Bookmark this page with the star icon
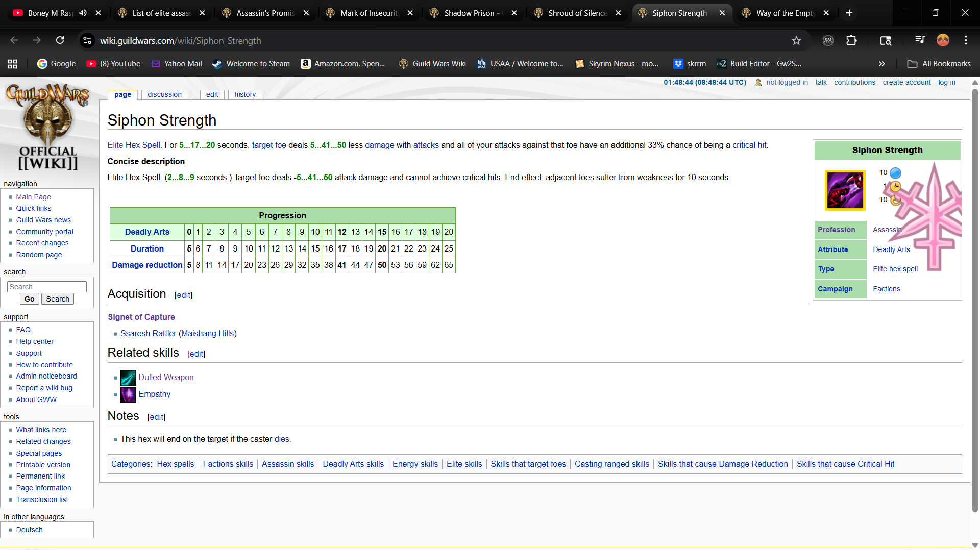Image resolution: width=980 pixels, height=550 pixels. (x=796, y=41)
